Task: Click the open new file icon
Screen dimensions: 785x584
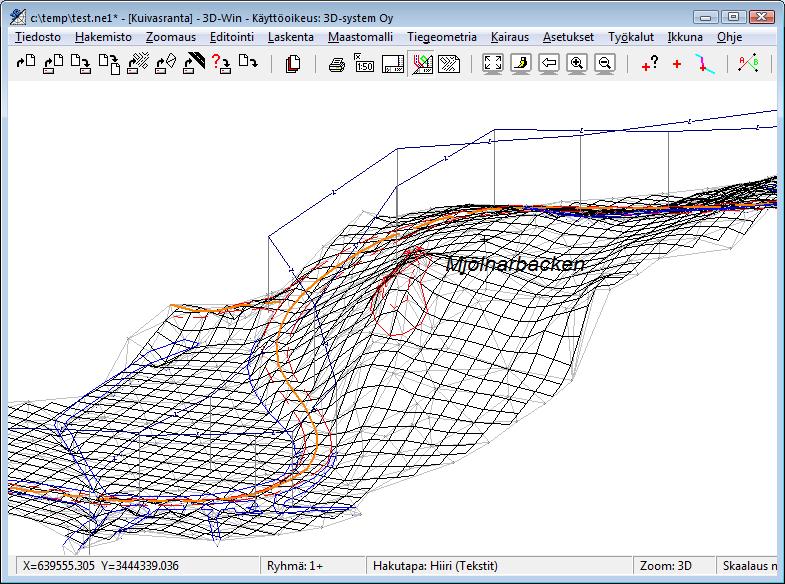Action: [26, 63]
